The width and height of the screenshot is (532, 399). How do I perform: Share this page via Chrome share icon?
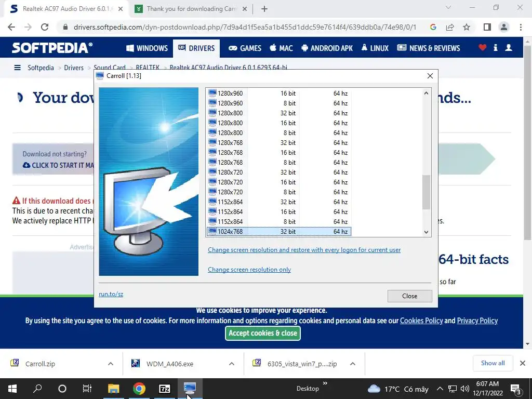point(450,27)
